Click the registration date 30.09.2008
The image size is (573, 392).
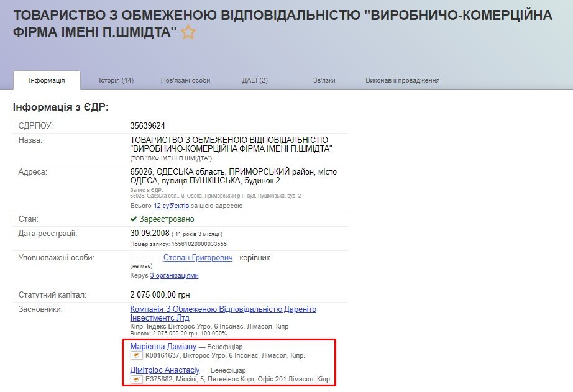coord(149,234)
